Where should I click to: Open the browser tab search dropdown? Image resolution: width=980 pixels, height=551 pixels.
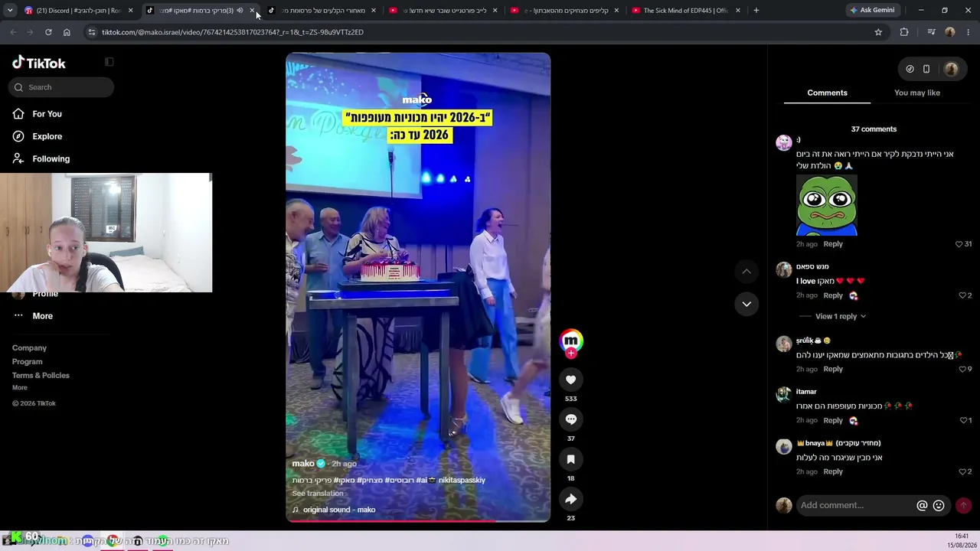9,11
